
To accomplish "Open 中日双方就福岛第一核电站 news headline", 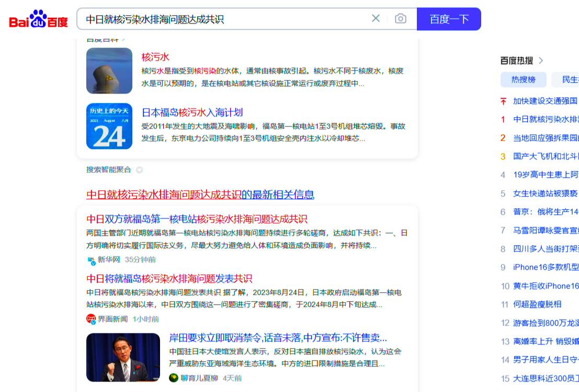I will tap(197, 219).
